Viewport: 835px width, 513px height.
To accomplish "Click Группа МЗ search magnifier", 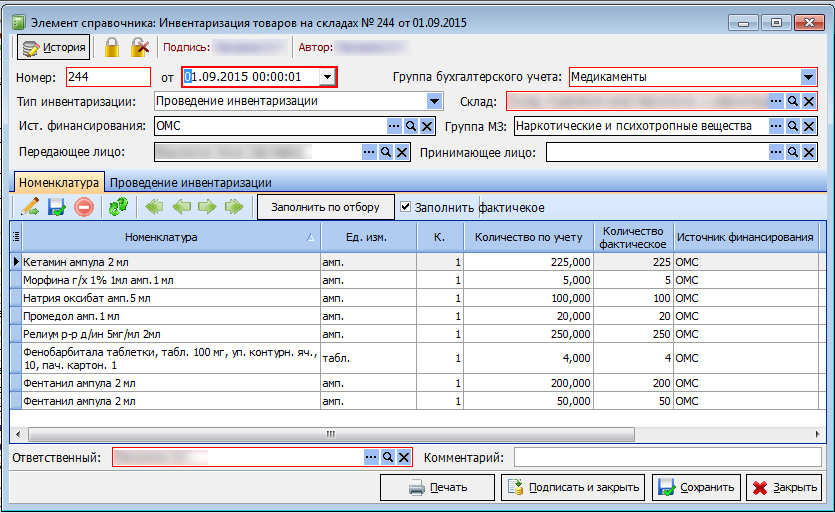I will [x=793, y=126].
